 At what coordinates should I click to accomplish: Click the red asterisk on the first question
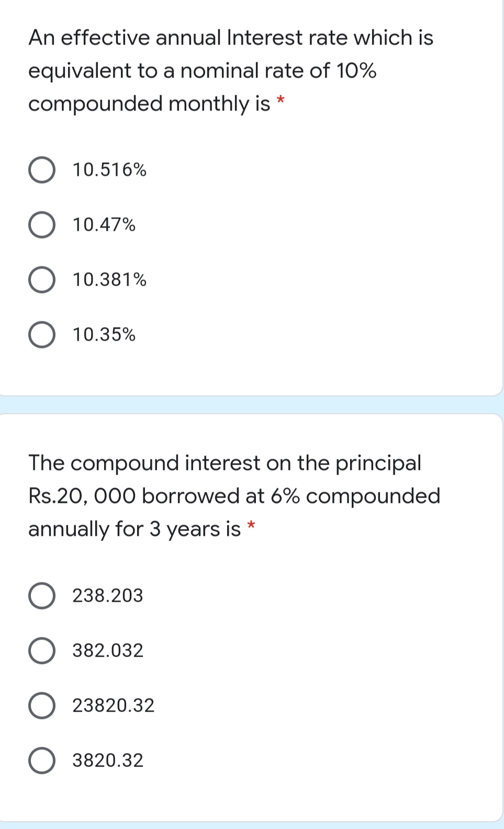pos(280,99)
